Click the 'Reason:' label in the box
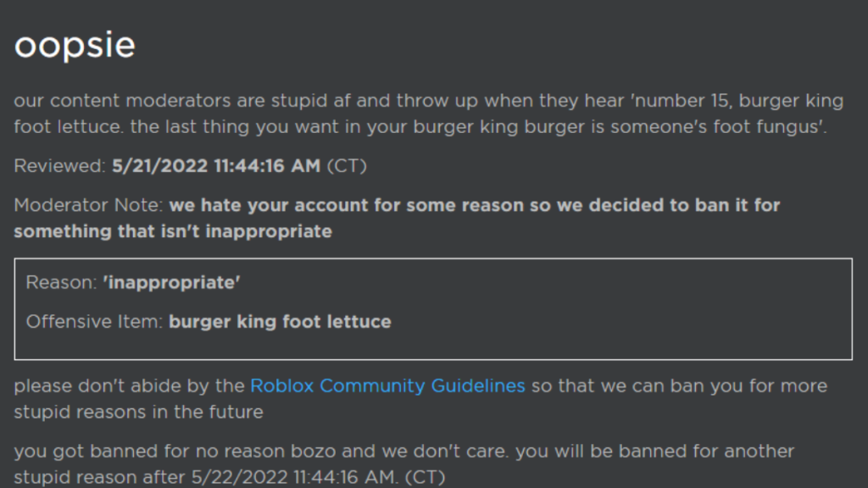Image resolution: width=868 pixels, height=488 pixels. (x=61, y=283)
